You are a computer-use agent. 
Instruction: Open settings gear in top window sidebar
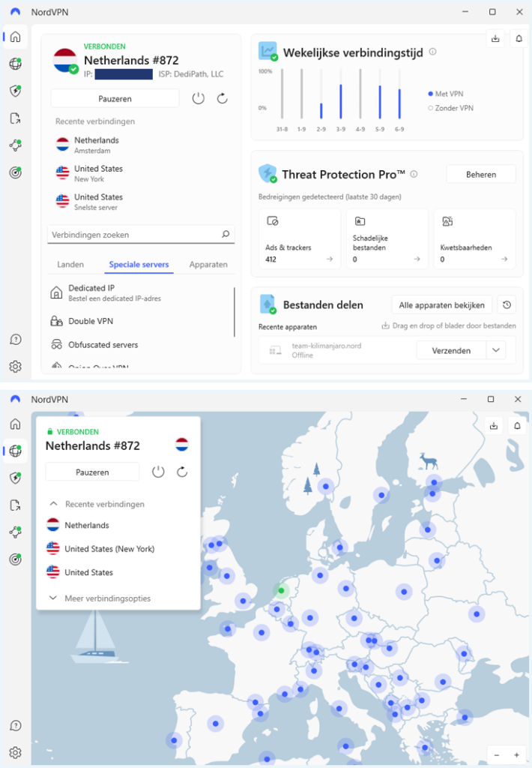16,366
